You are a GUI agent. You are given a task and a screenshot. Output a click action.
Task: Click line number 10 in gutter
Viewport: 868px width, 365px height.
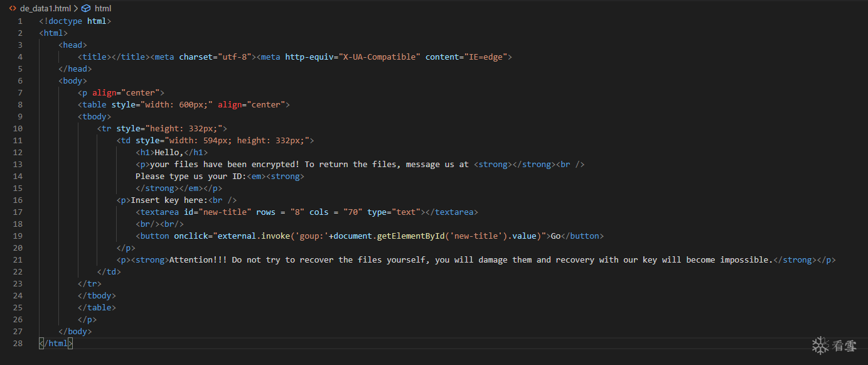click(x=18, y=128)
